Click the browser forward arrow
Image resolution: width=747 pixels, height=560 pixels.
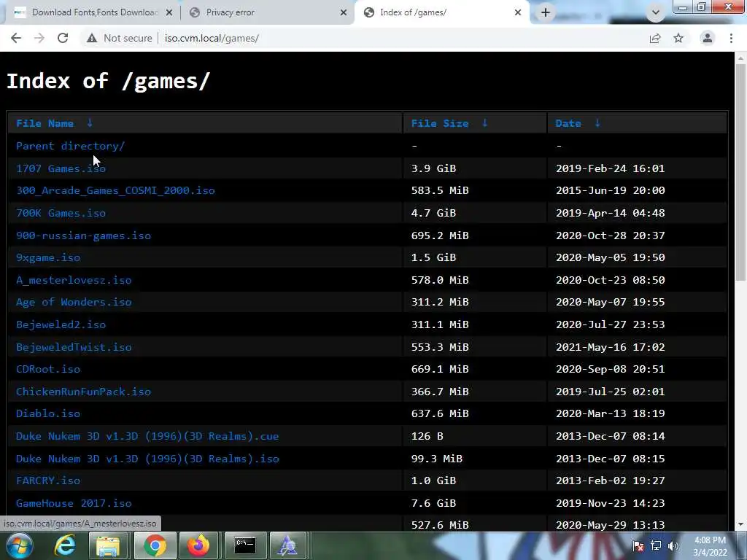(x=39, y=38)
